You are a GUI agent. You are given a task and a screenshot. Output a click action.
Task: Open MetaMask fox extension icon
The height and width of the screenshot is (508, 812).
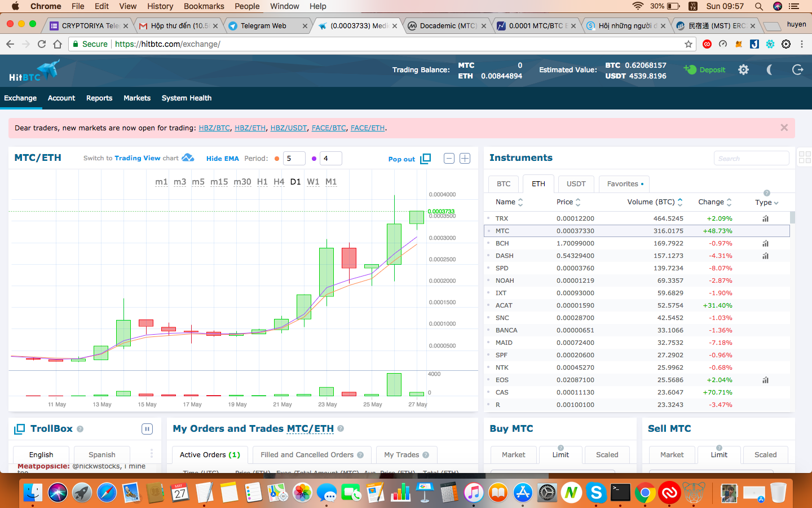(739, 44)
